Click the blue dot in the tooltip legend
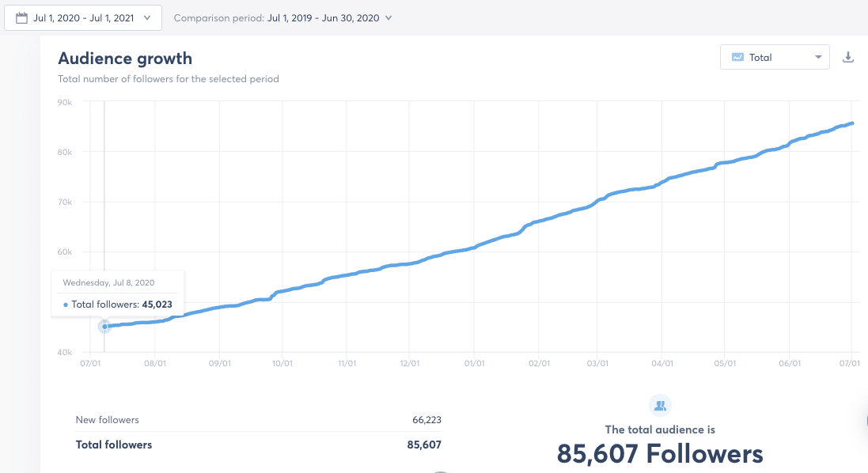Screen dimensions: 868x473 pos(66,305)
